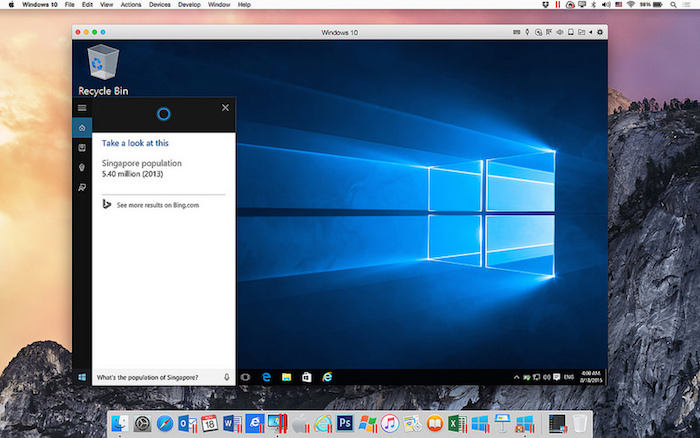Screen dimensions: 700x438
Task: Open Task View on the taskbar
Action: click(246, 377)
